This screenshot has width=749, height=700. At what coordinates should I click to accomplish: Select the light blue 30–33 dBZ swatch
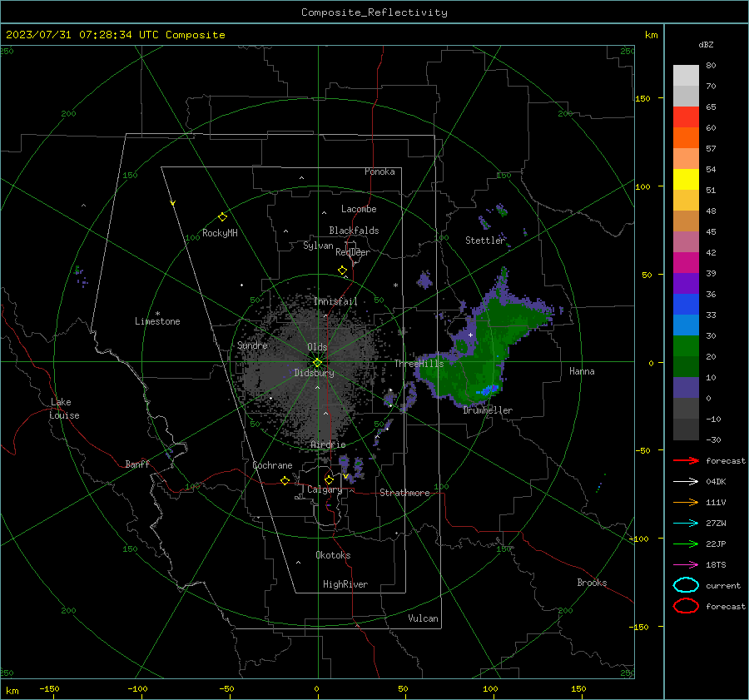(686, 325)
